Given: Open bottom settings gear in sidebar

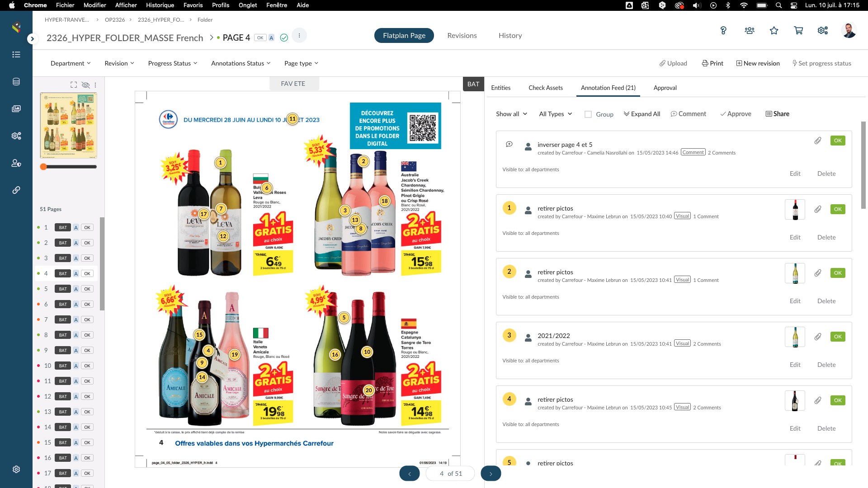Looking at the screenshot, I should [16, 469].
